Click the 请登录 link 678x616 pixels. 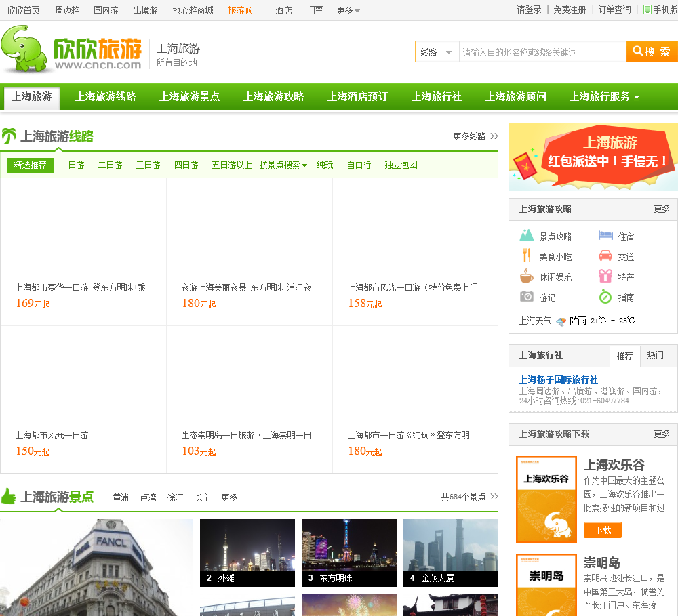tap(529, 9)
